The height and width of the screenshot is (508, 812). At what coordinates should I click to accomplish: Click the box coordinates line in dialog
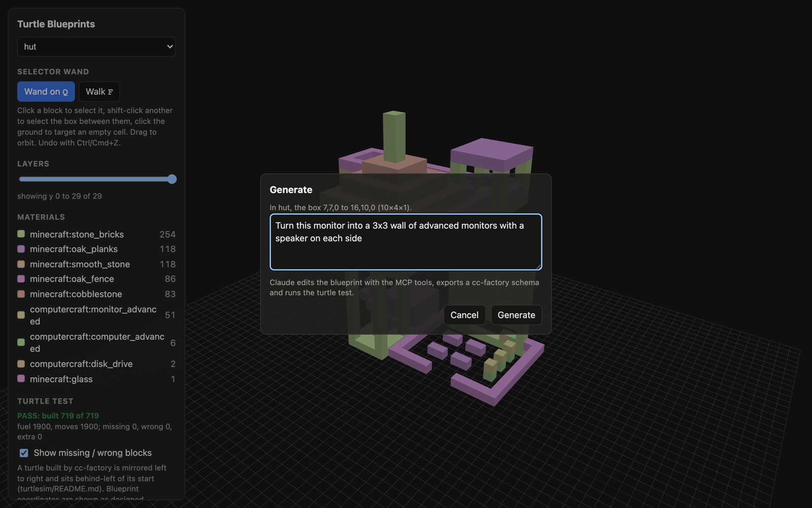click(341, 207)
